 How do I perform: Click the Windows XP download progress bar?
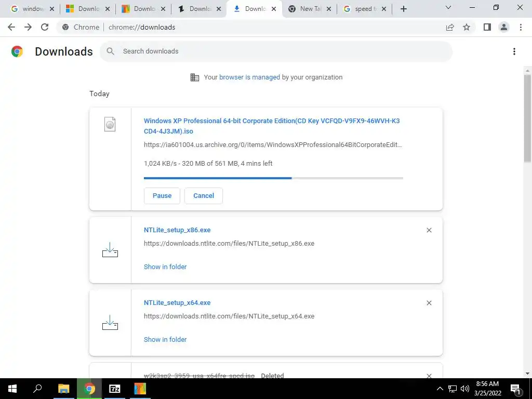273,178
